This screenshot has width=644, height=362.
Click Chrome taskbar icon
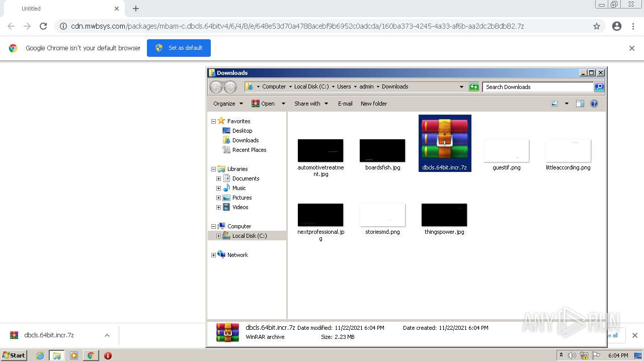point(91,355)
